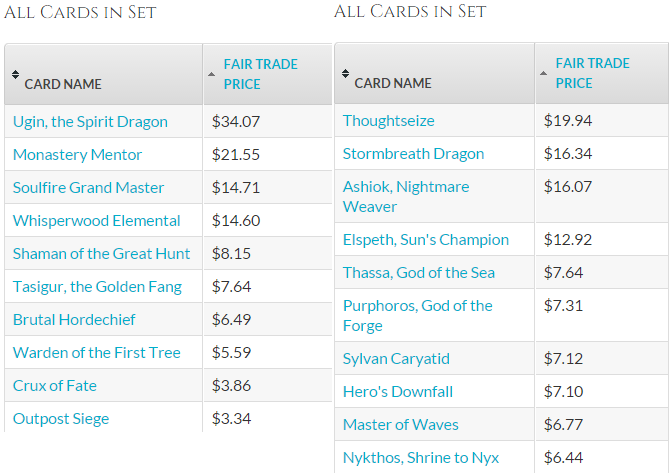
Task: Select Stormbreath Dragon link
Action: click(x=413, y=154)
